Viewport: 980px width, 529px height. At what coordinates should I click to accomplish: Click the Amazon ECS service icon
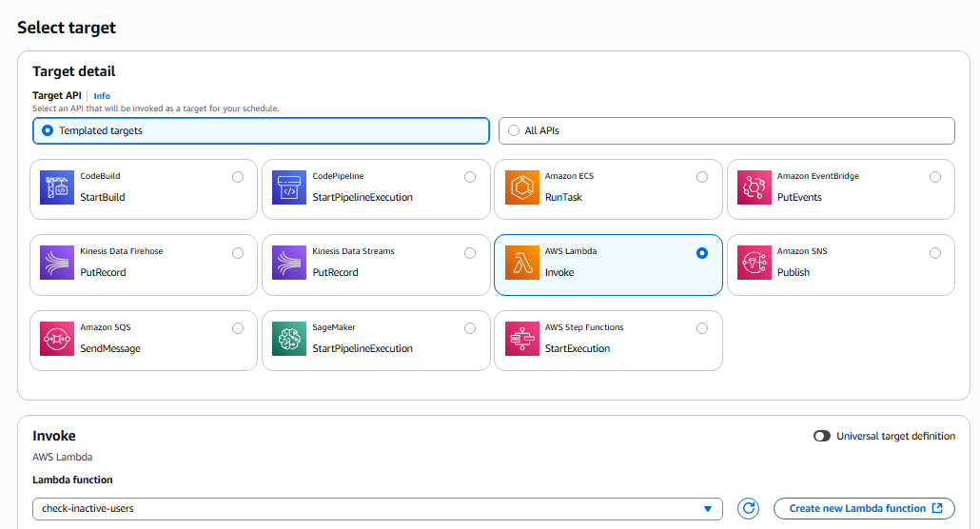click(x=522, y=187)
